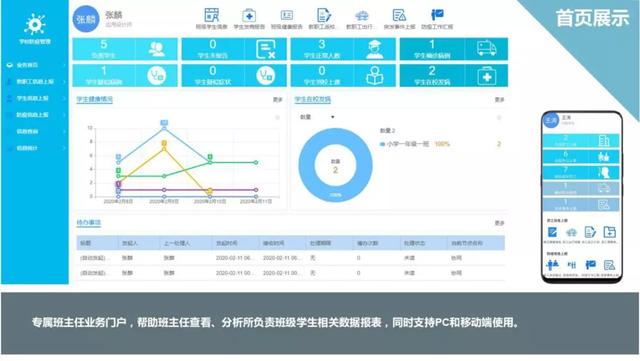Viewport: 640px width, 361px height.
Task: Select the 信息统计 sidebar menu item
Action: [x=36, y=148]
